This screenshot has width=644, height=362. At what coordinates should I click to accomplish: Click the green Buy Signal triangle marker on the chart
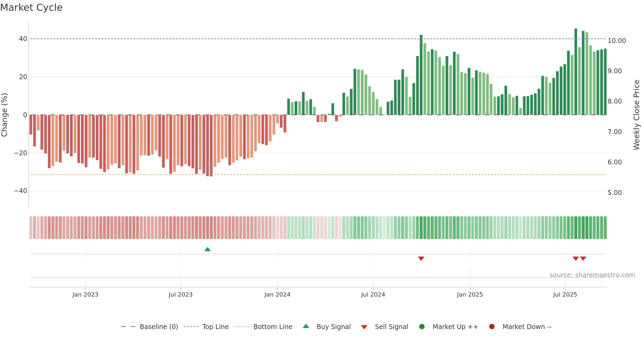click(x=207, y=249)
